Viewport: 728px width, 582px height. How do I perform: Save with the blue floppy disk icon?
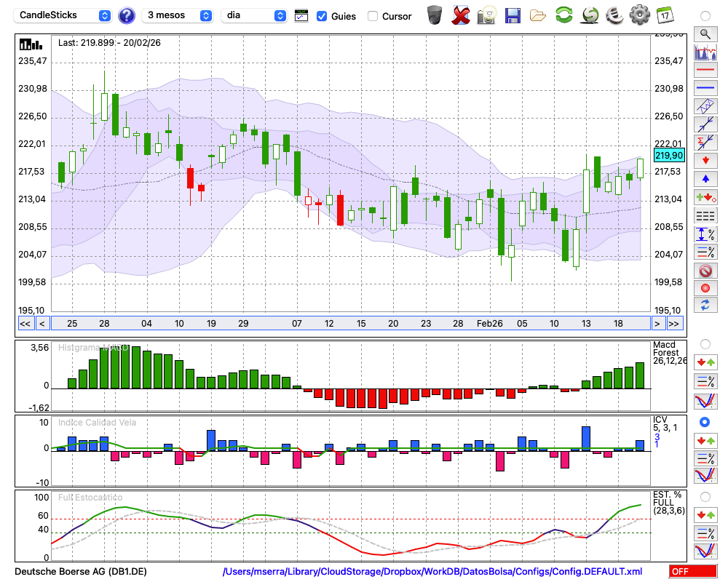[512, 16]
